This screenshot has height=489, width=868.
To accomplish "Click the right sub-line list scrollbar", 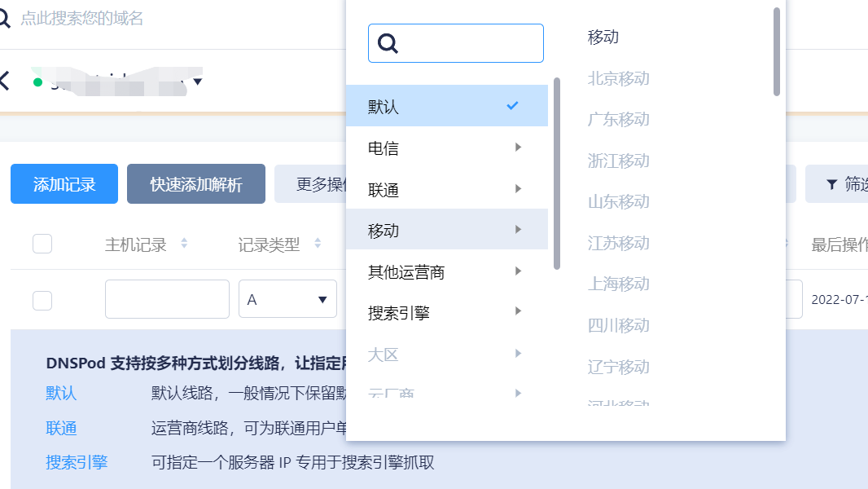I will click(777, 51).
